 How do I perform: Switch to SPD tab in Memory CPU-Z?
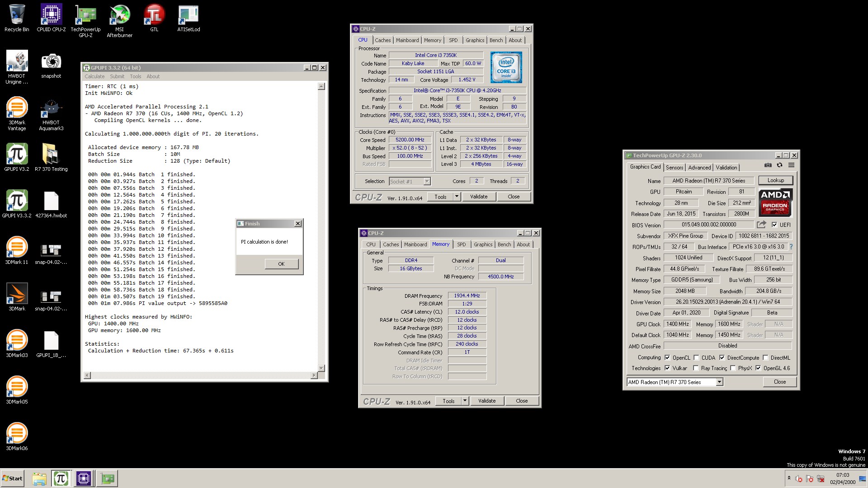[x=461, y=244]
